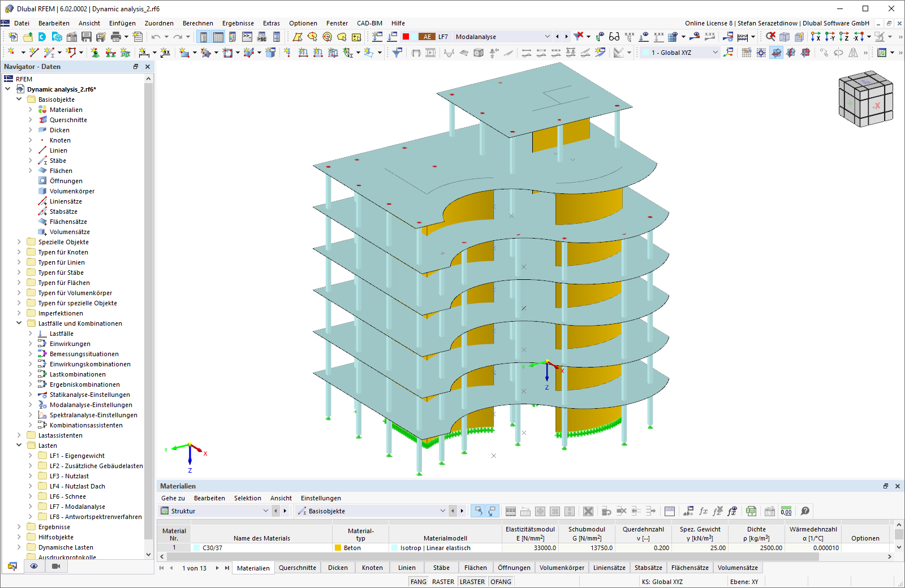
Task: Click the yellow Beton material type swatch
Action: click(338, 548)
